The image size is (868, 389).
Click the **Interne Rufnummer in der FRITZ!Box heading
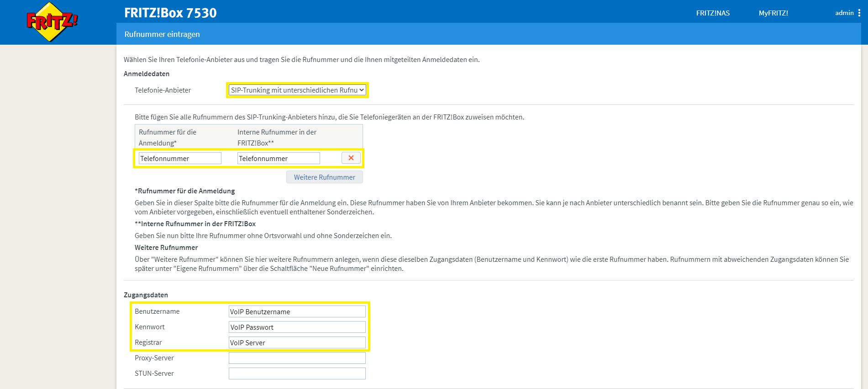coord(195,223)
